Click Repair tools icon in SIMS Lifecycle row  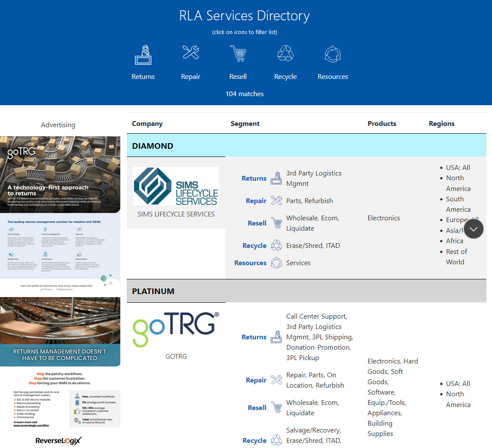click(276, 201)
